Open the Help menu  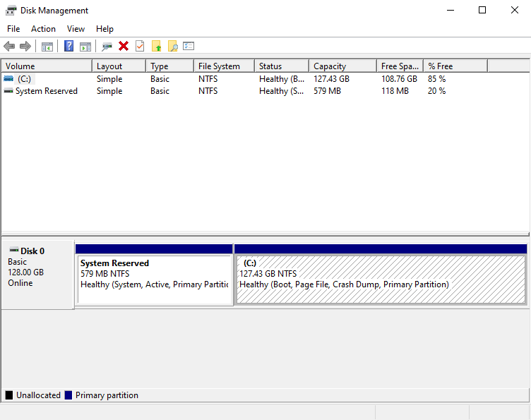[x=105, y=29]
